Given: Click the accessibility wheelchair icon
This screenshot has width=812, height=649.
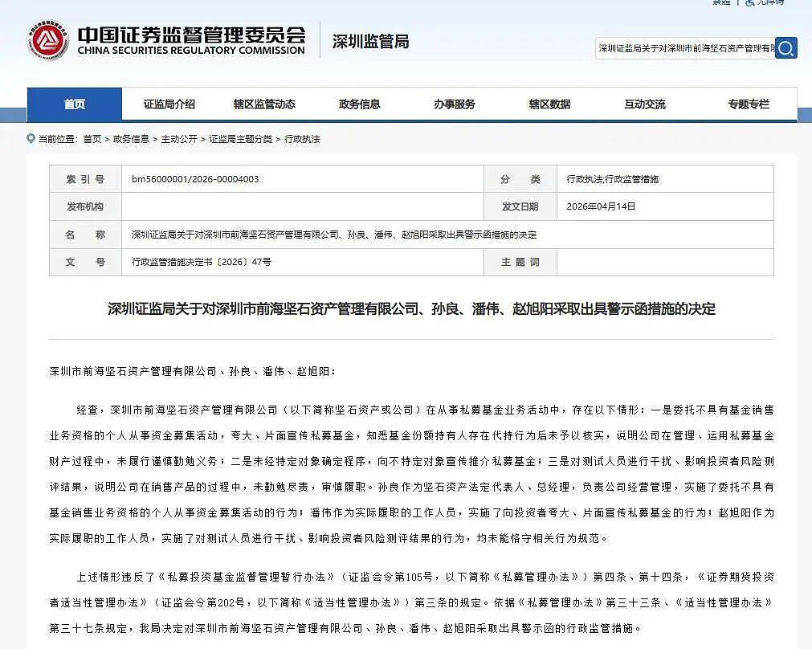Looking at the screenshot, I should [x=749, y=2].
